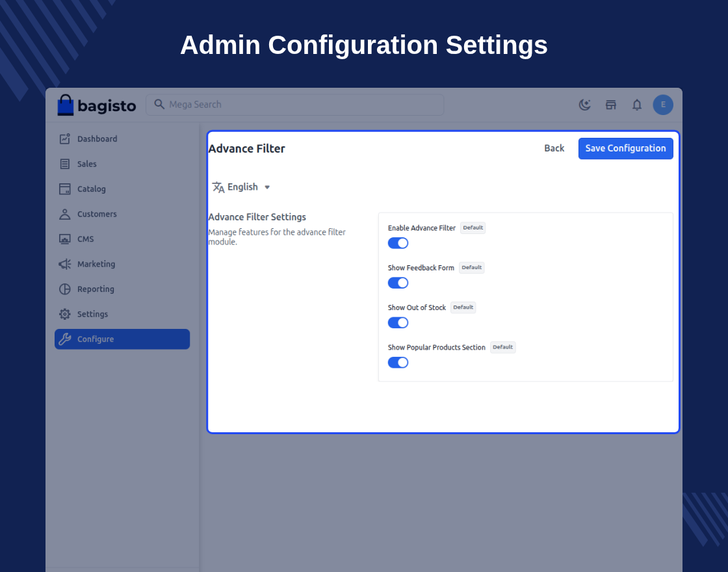Screen dimensions: 728x572
Task: Click the Enable Advance Filter label
Action: pyautogui.click(x=422, y=228)
